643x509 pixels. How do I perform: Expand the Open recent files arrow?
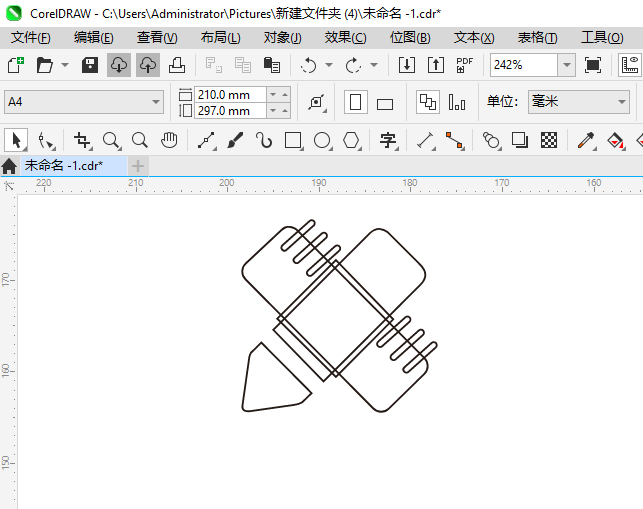(x=65, y=65)
